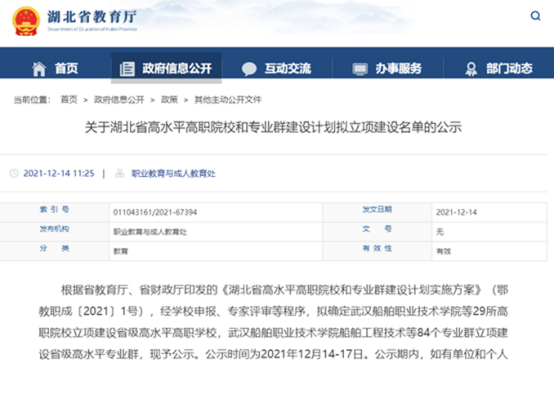Image resolution: width=554 pixels, height=395 pixels.
Task: Click the speech bubble icon for 互动交流
Action: (x=249, y=69)
